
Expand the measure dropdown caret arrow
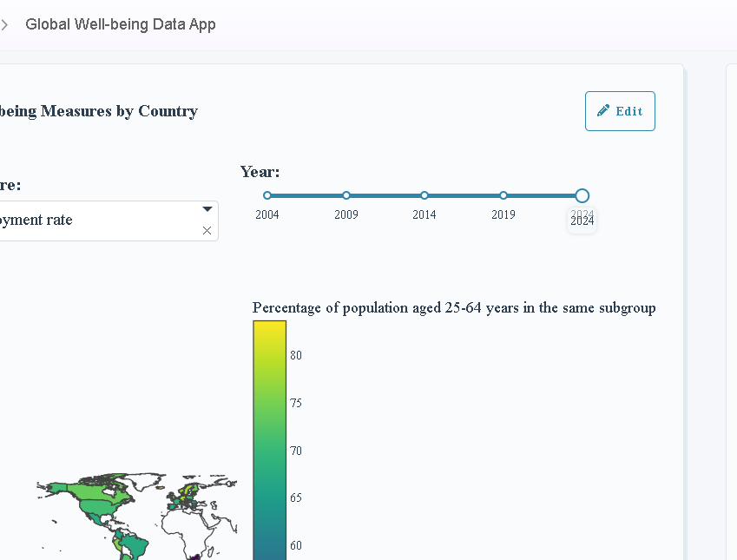pyautogui.click(x=207, y=209)
